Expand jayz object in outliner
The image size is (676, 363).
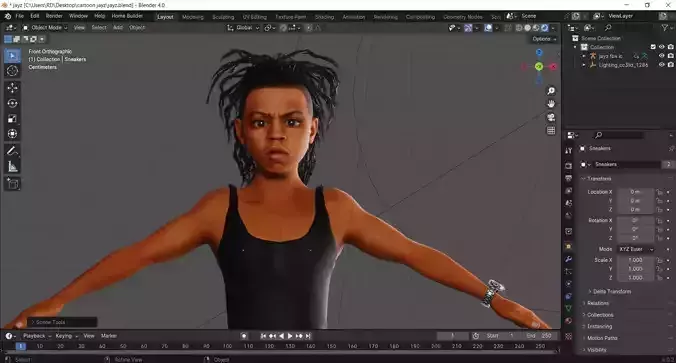584,56
